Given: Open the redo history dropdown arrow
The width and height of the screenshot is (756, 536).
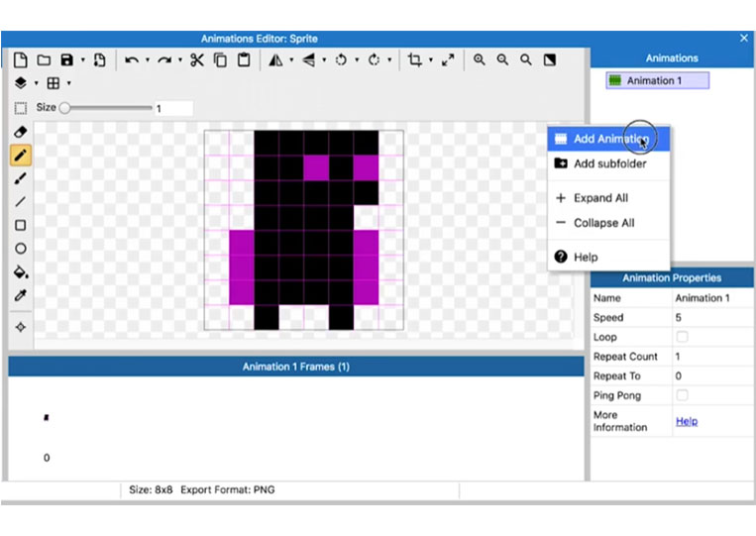Looking at the screenshot, I should point(180,60).
